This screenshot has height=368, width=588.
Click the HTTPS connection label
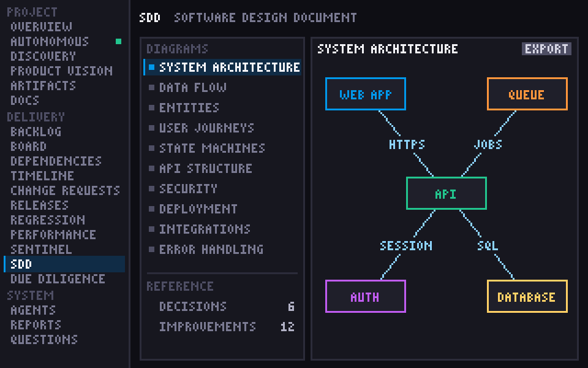click(407, 145)
